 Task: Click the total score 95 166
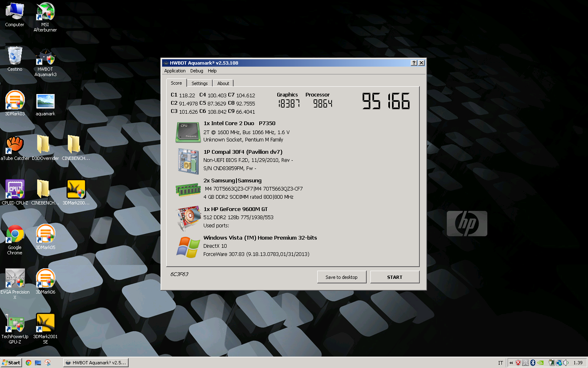coord(386,101)
